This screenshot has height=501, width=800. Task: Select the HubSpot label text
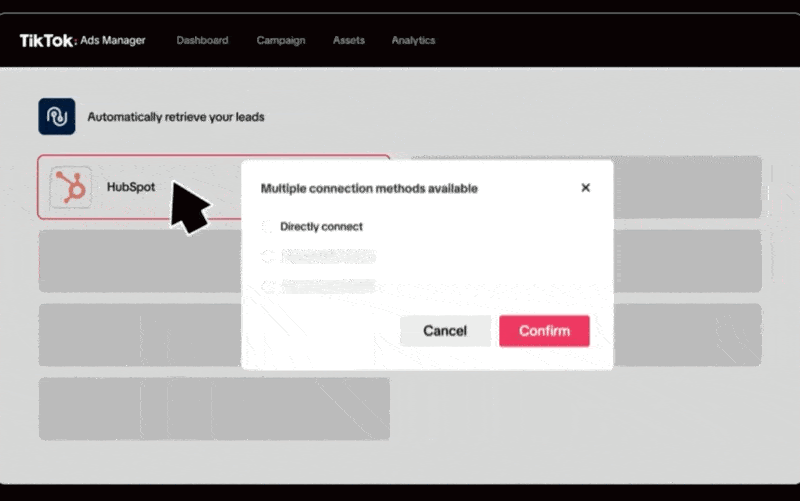pyautogui.click(x=131, y=187)
